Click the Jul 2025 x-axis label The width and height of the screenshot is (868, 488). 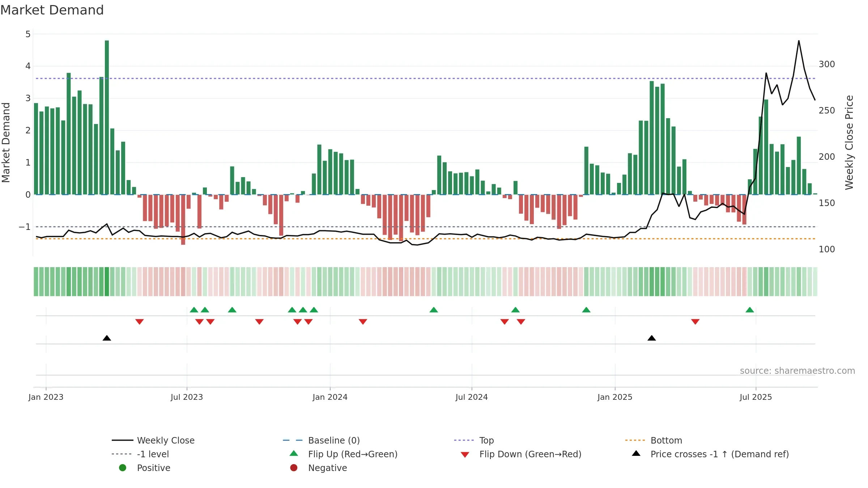pos(756,397)
